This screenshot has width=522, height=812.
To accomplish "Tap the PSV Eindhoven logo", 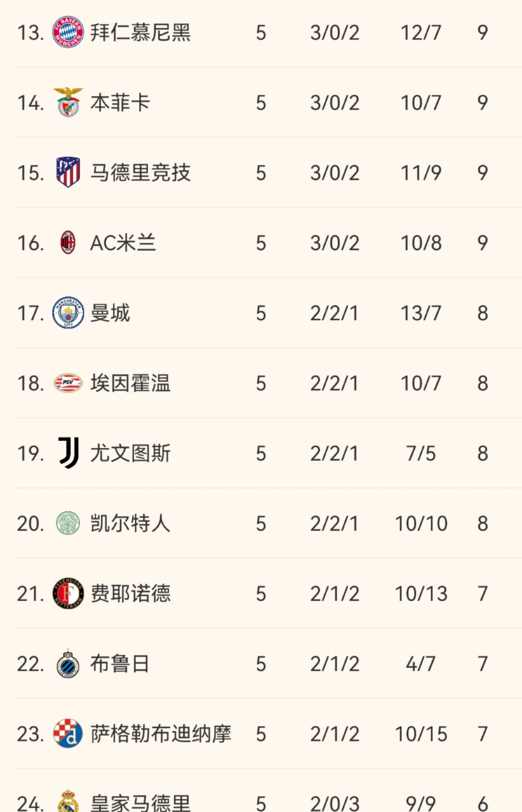I will click(68, 383).
